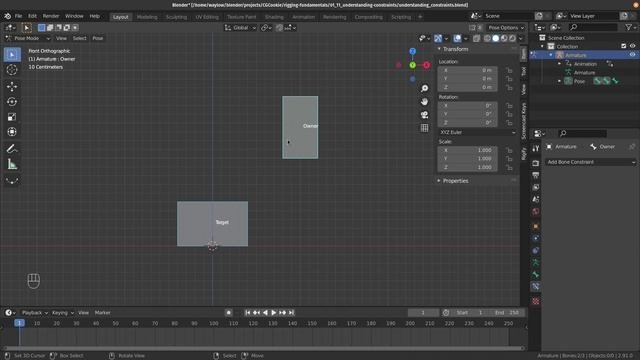
Task: Enable solid viewport shading mode
Action: pyautogui.click(x=496, y=38)
